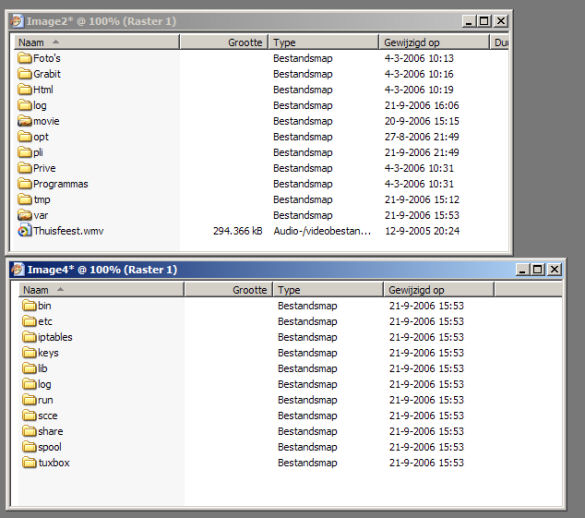
Task: Click the app icon in Image2 title bar
Action: click(x=17, y=21)
